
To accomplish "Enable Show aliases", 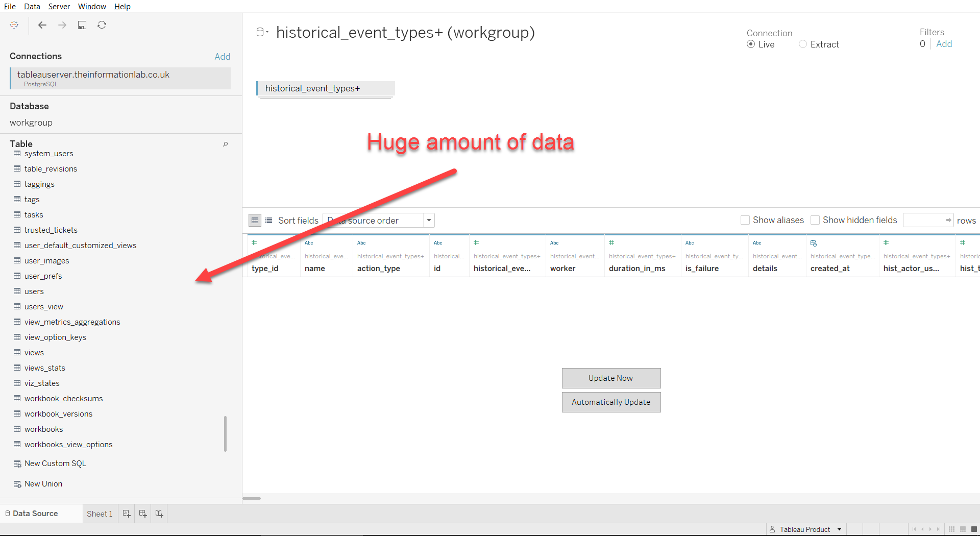I will [x=745, y=220].
